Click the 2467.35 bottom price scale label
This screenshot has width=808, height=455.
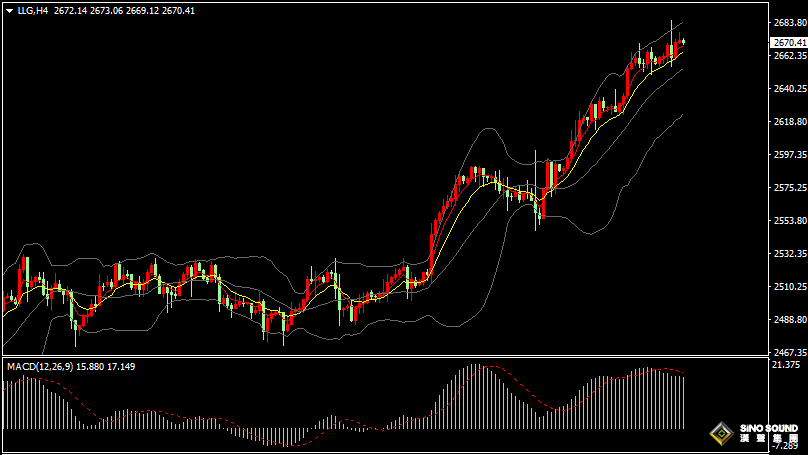788,353
